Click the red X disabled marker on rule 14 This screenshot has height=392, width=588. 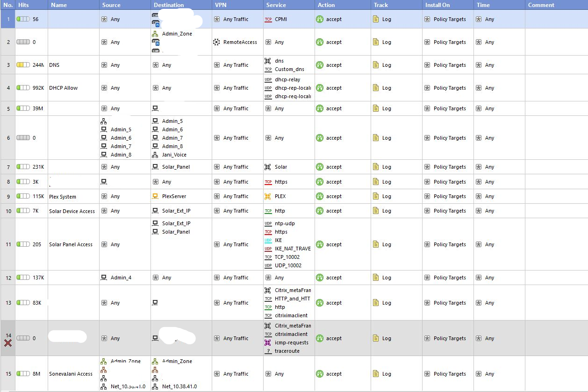8,343
